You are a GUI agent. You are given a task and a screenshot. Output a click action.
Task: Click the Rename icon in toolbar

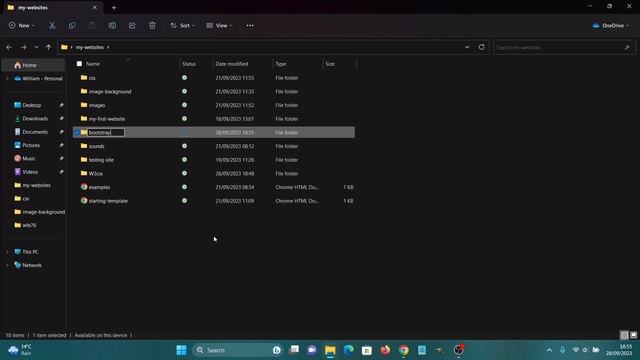112,25
